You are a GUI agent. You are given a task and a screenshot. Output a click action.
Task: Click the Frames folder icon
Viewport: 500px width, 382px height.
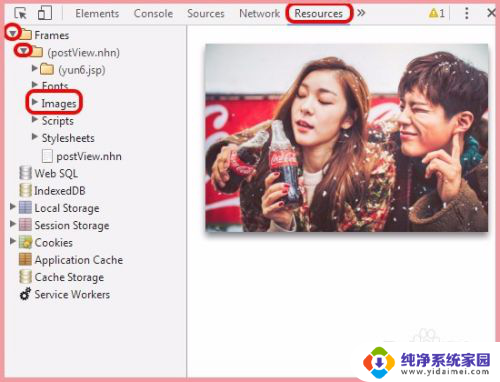26,35
